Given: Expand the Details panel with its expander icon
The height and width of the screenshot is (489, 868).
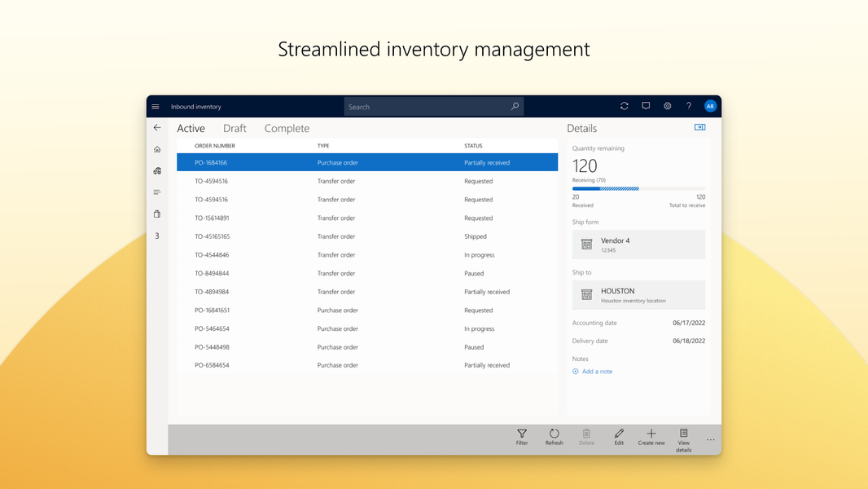Looking at the screenshot, I should (x=699, y=127).
